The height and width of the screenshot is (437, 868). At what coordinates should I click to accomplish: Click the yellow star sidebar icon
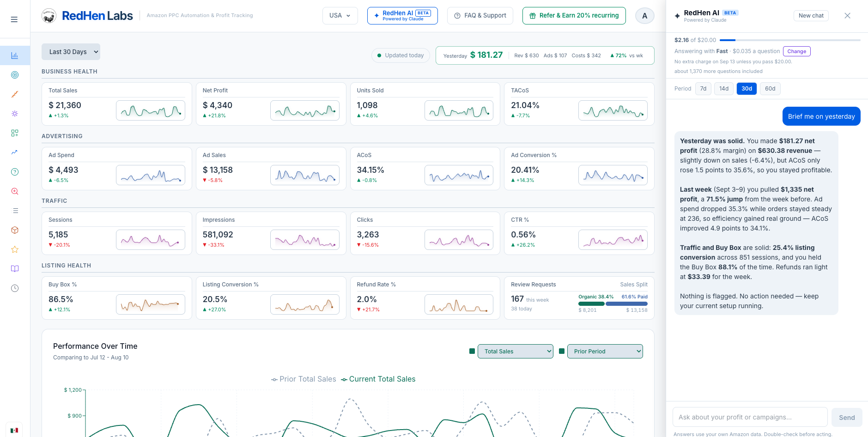pyautogui.click(x=15, y=249)
